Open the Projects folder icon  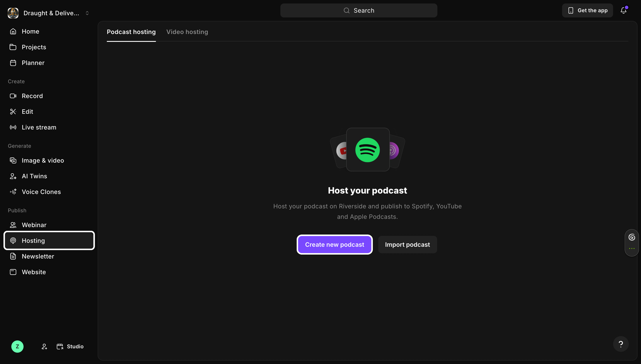coord(13,47)
